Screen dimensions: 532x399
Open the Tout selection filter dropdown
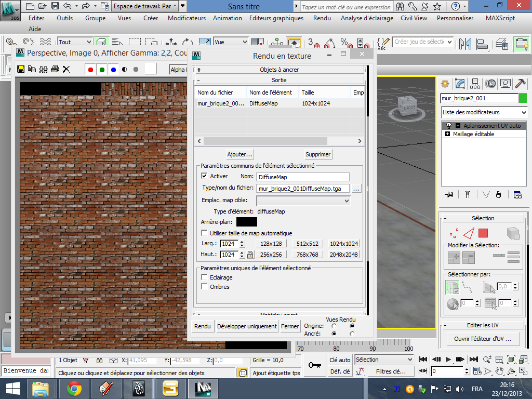pyautogui.click(x=75, y=42)
